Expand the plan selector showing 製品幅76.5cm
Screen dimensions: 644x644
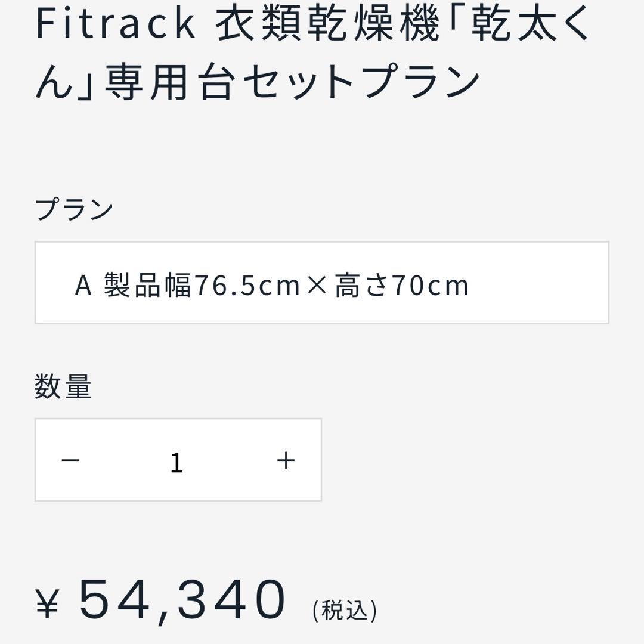click(322, 281)
